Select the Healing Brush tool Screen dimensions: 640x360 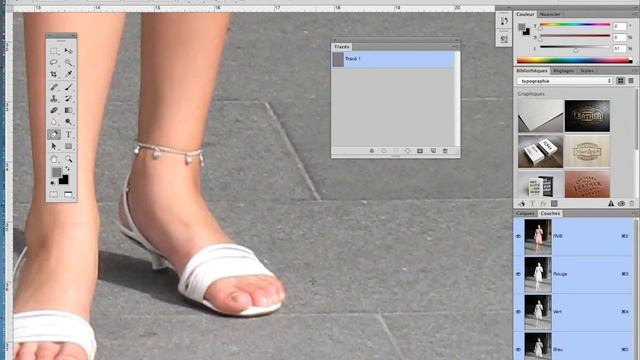[54, 87]
